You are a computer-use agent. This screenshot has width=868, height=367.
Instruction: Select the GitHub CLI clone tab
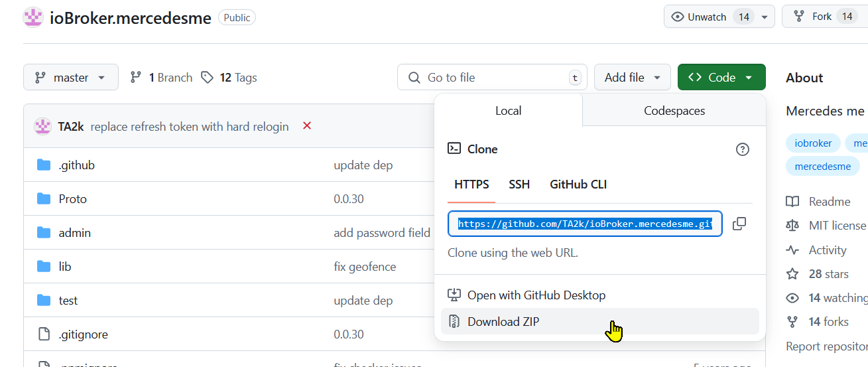pos(578,184)
